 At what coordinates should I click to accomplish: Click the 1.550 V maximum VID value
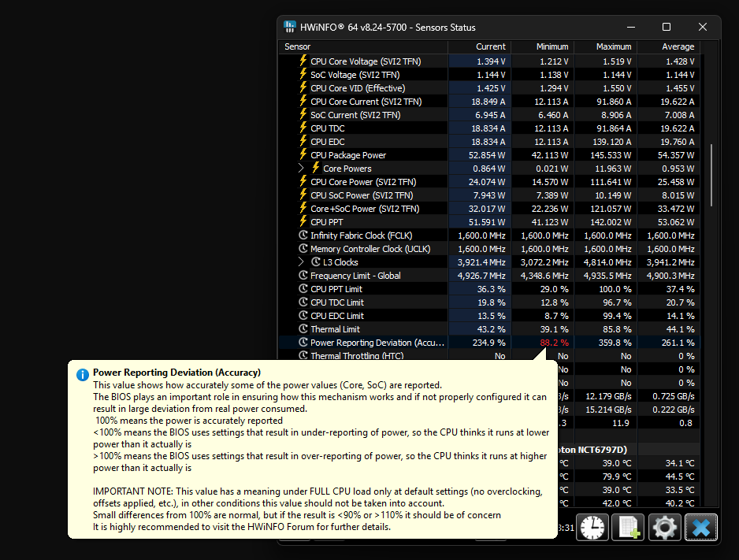[x=617, y=88]
